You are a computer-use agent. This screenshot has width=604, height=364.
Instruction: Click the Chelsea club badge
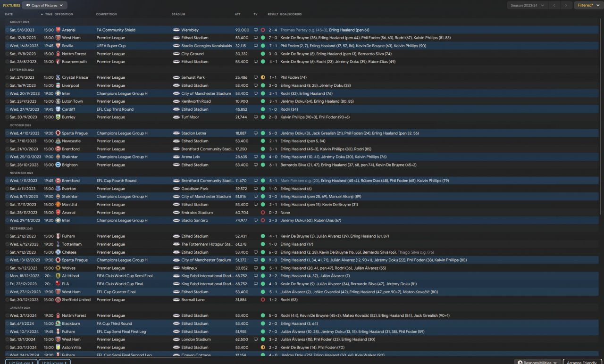pyautogui.click(x=58, y=252)
